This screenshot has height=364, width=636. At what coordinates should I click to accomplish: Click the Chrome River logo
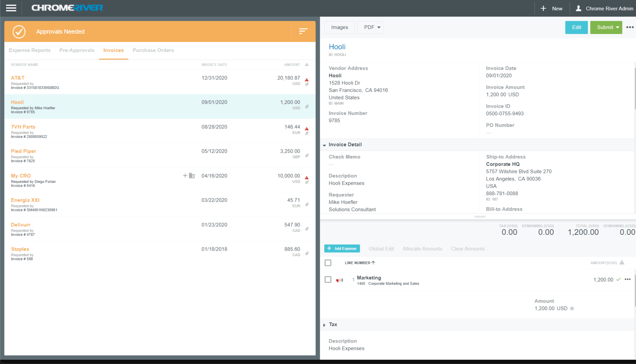click(x=67, y=8)
